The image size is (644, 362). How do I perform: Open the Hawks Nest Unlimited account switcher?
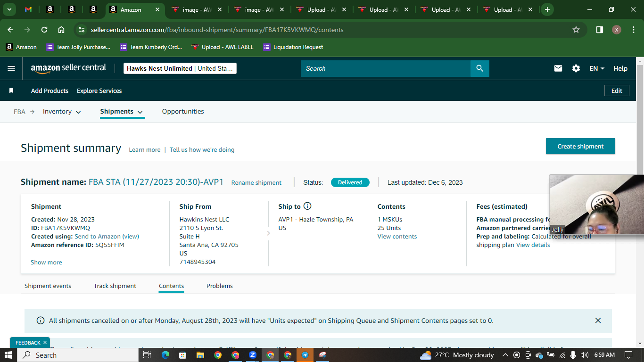(180, 68)
